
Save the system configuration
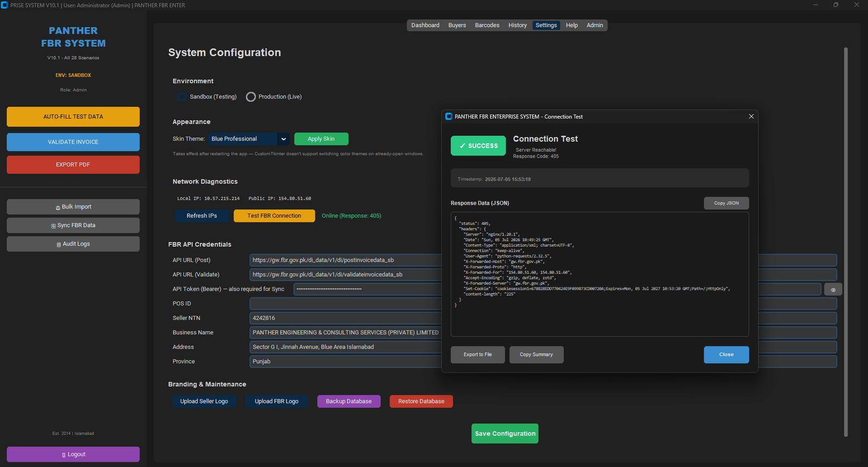[x=505, y=434]
